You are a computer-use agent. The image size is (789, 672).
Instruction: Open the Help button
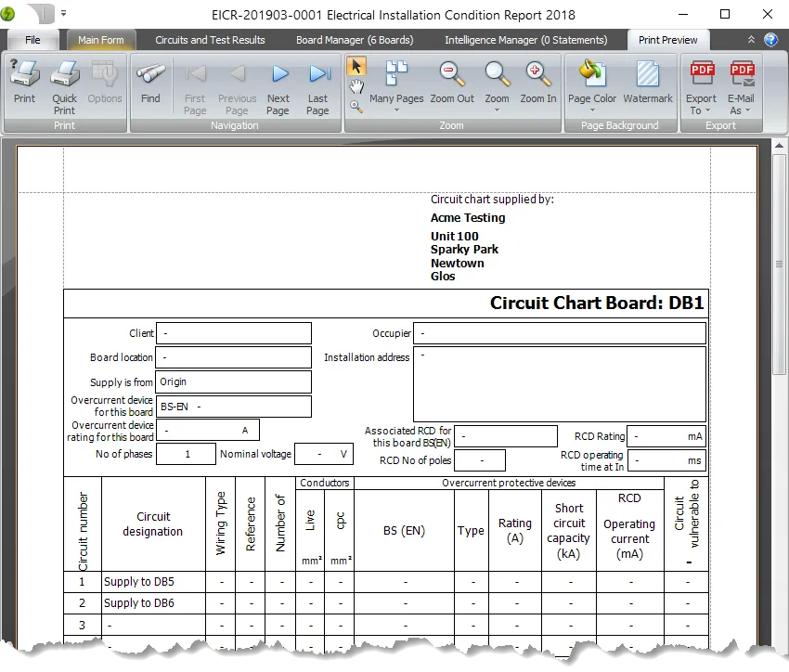click(x=771, y=40)
